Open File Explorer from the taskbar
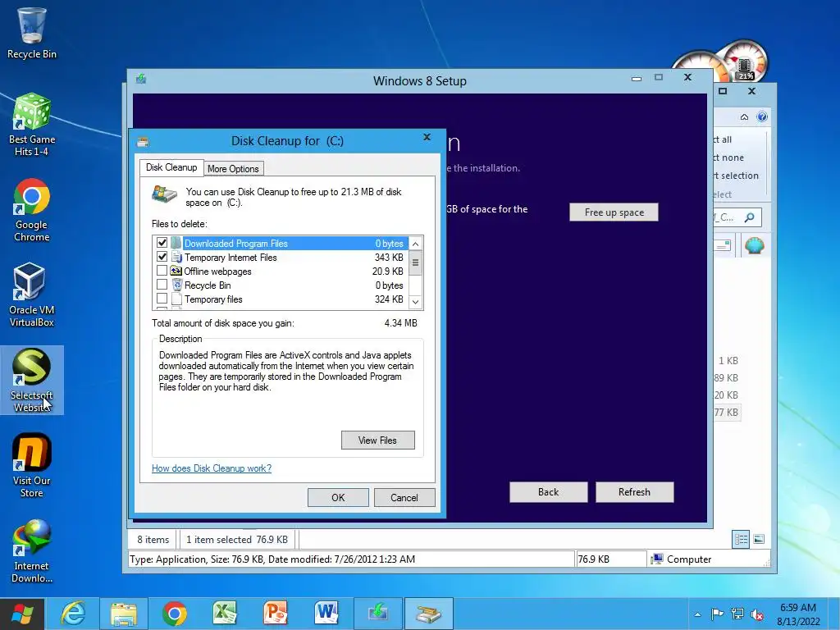Image resolution: width=840 pixels, height=630 pixels. pyautogui.click(x=124, y=614)
